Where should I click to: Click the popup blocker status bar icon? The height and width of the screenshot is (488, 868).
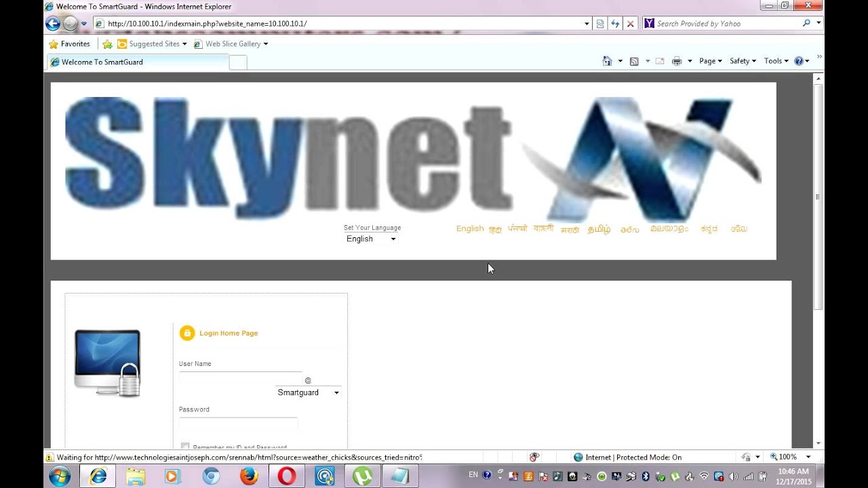pos(534,457)
